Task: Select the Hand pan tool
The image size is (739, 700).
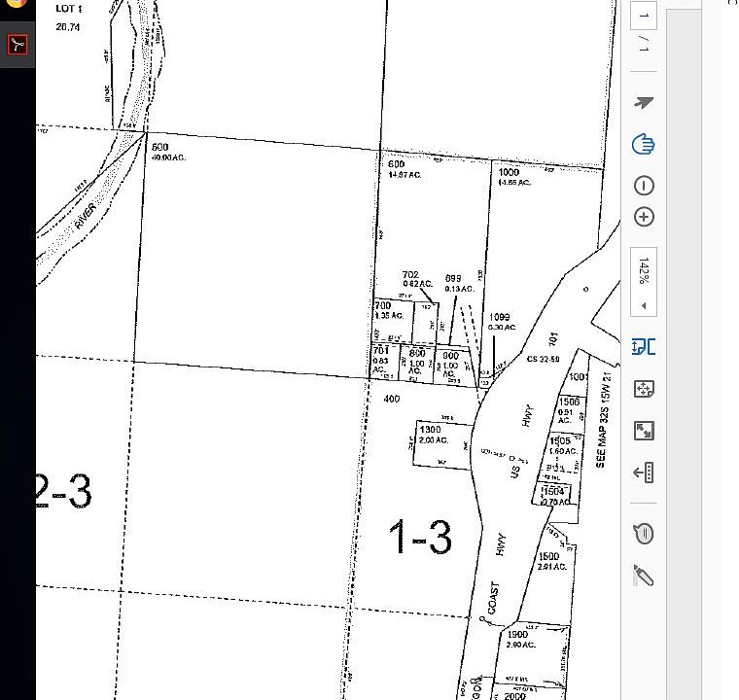Action: [x=644, y=144]
